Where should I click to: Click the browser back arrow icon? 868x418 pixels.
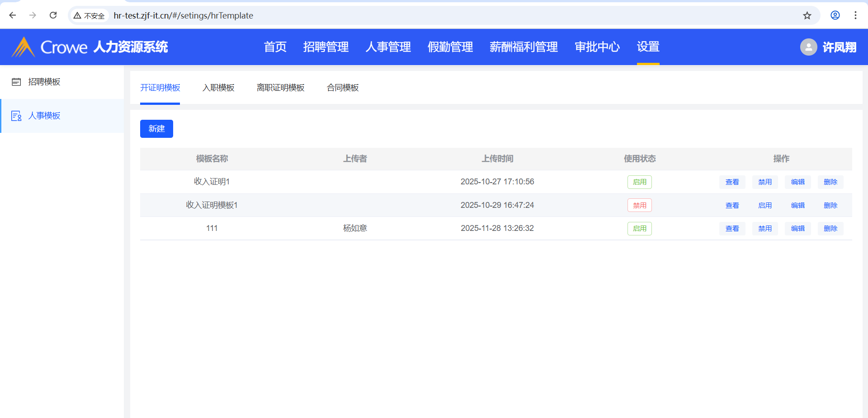[x=13, y=15]
